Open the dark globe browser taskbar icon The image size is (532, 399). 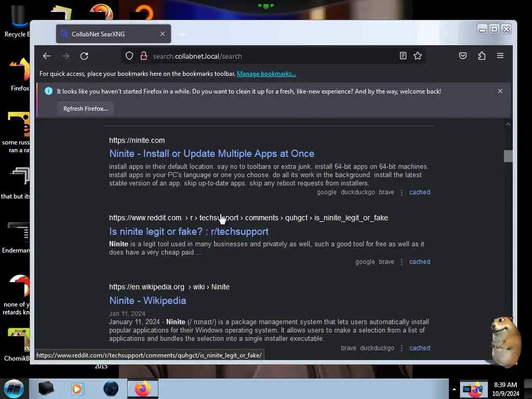(111, 389)
